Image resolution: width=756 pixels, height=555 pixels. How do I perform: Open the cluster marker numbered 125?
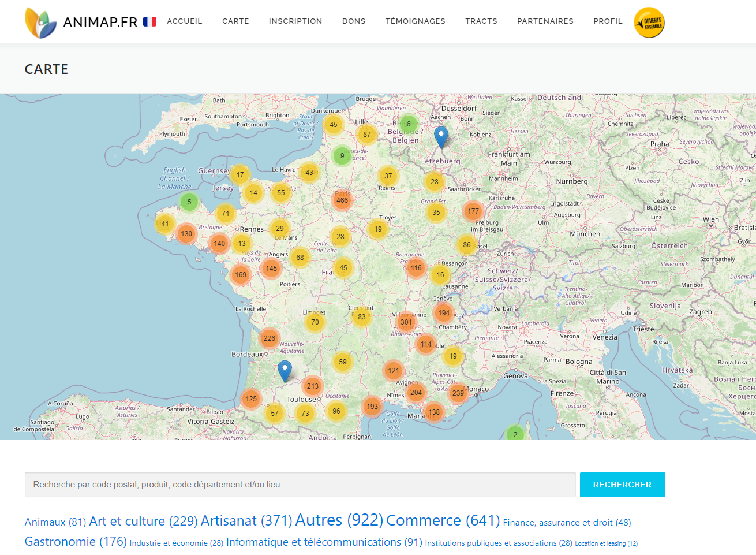coord(251,399)
